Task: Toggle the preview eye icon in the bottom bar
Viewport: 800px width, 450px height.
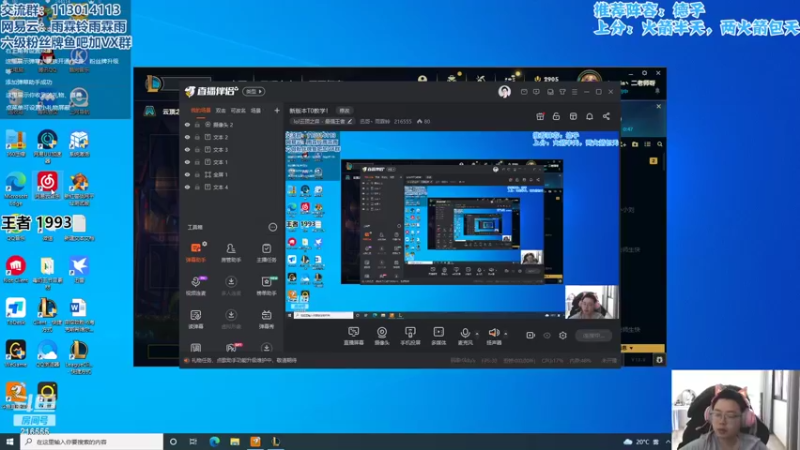Action: [x=547, y=335]
